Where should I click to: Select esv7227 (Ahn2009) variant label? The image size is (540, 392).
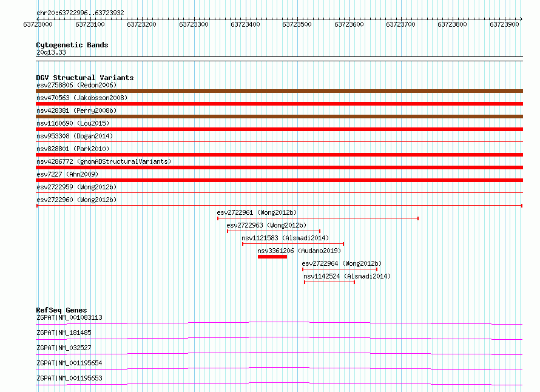(67, 174)
